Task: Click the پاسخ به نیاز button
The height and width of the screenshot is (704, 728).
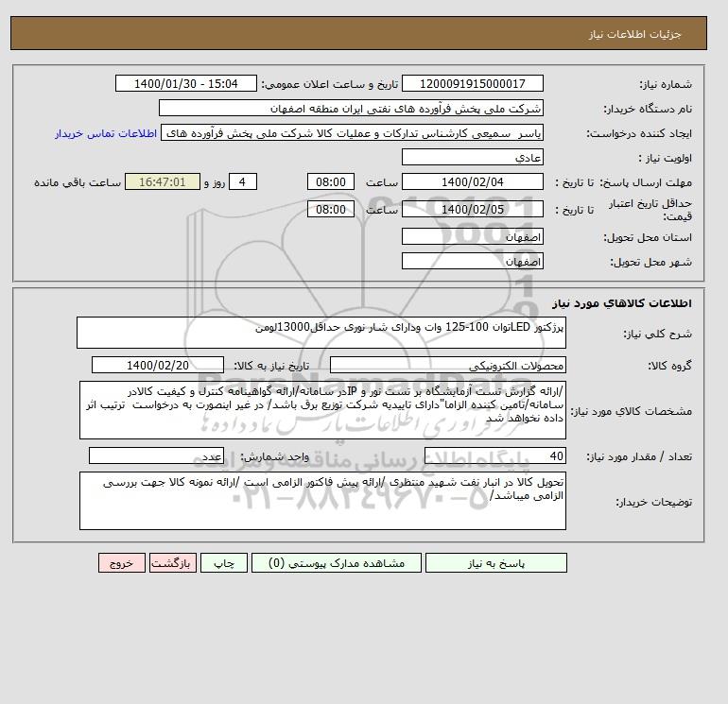Action: tap(495, 563)
